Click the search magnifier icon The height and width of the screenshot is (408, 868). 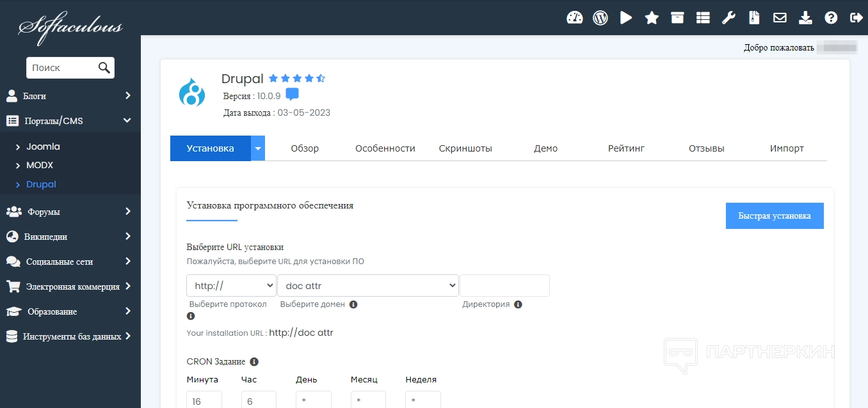pos(104,68)
